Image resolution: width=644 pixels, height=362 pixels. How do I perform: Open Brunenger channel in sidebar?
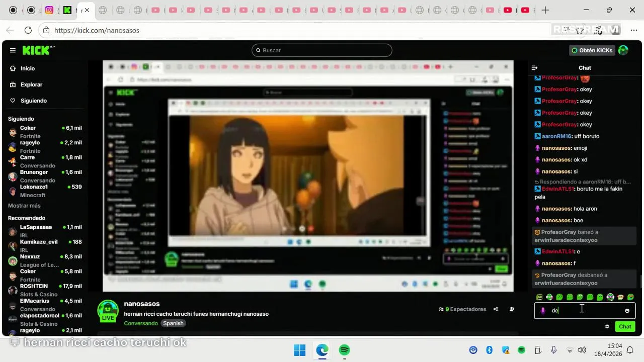click(44, 176)
